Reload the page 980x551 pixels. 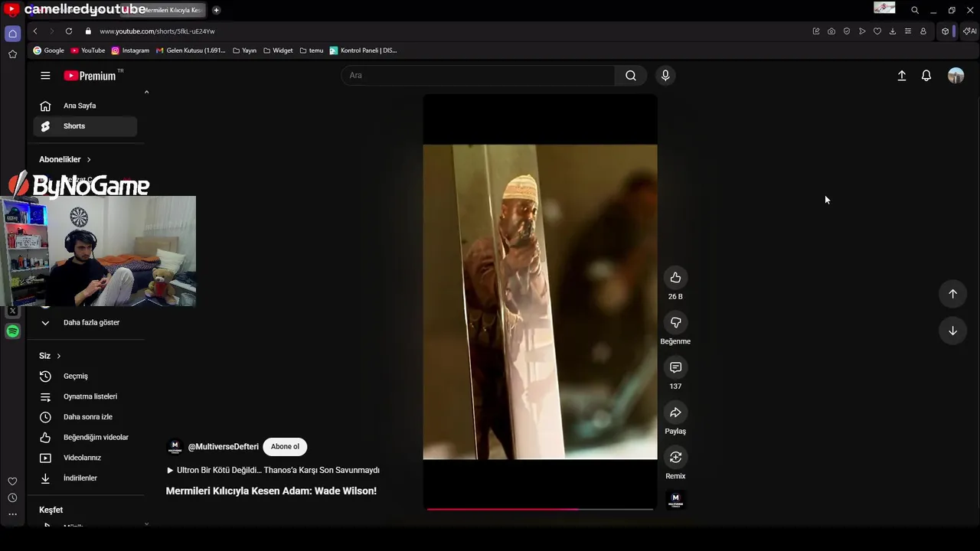pyautogui.click(x=69, y=31)
